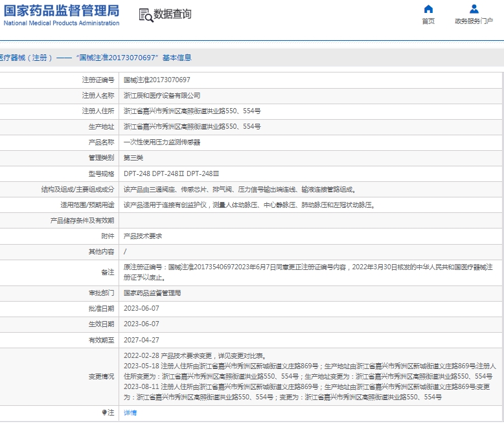Click model spec DPT-248 DPT-248II value
Image resolution: width=504 pixels, height=424 pixels.
(x=171, y=173)
